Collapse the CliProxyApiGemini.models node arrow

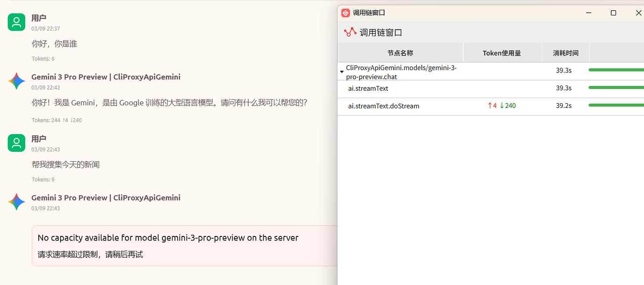[x=342, y=72]
